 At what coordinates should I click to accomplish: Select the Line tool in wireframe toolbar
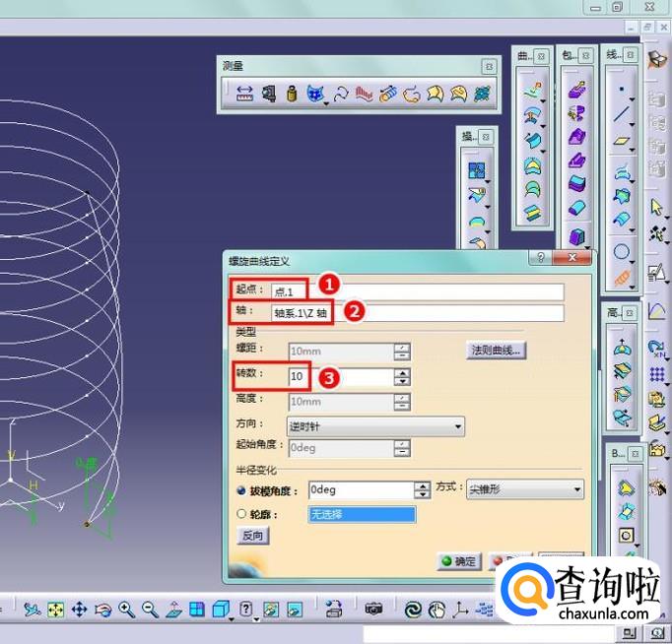[622, 114]
